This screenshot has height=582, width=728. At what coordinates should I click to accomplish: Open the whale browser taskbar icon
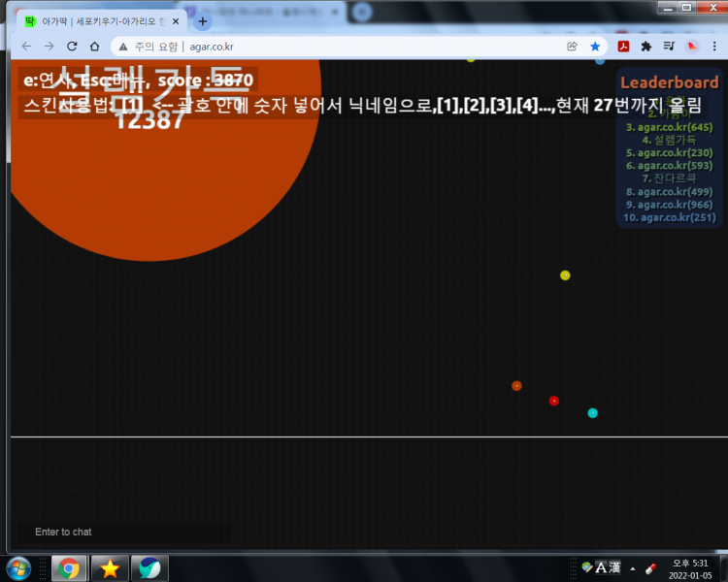pos(149,568)
